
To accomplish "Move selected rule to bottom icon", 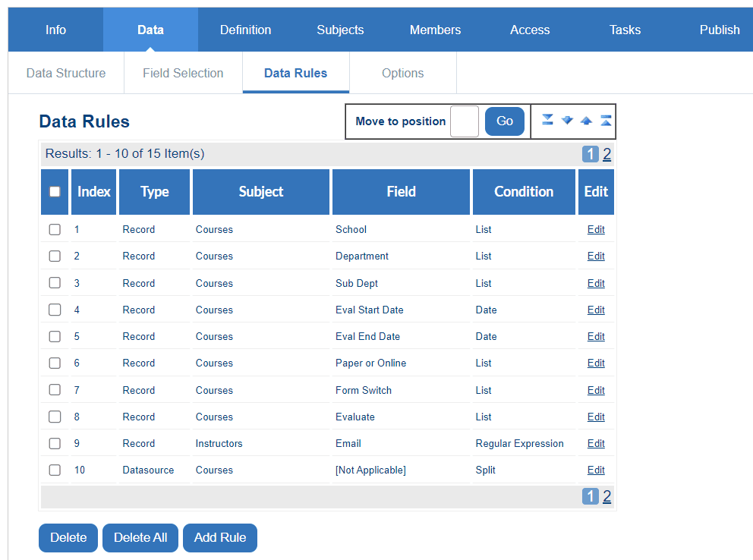I will (x=547, y=120).
